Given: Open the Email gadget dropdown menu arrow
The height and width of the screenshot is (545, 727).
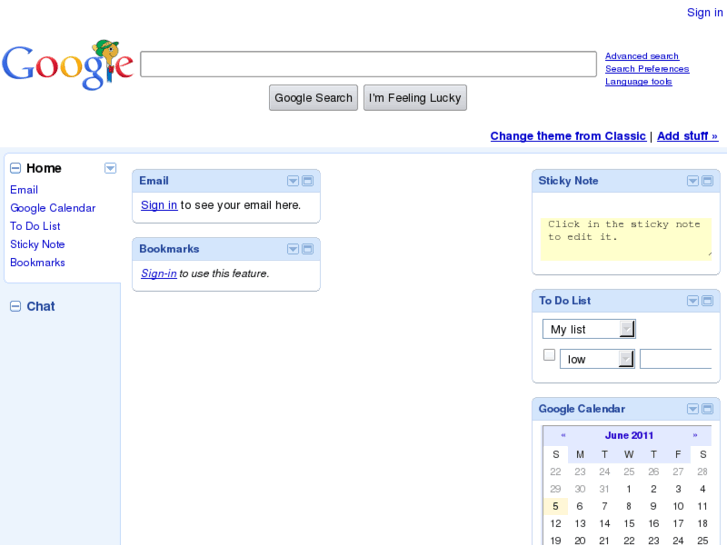Looking at the screenshot, I should click(293, 181).
